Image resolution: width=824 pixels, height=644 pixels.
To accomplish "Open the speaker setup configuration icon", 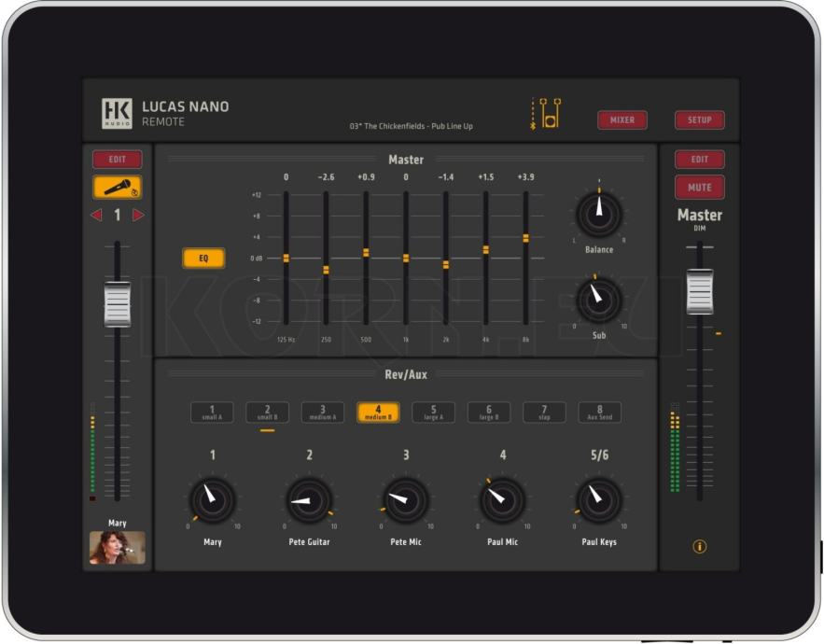I will click(x=546, y=113).
